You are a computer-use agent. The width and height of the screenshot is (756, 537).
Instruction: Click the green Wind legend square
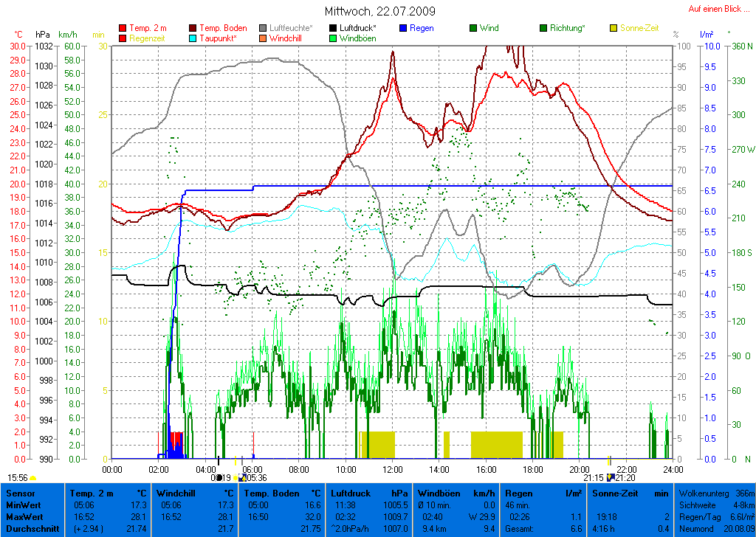coord(473,29)
